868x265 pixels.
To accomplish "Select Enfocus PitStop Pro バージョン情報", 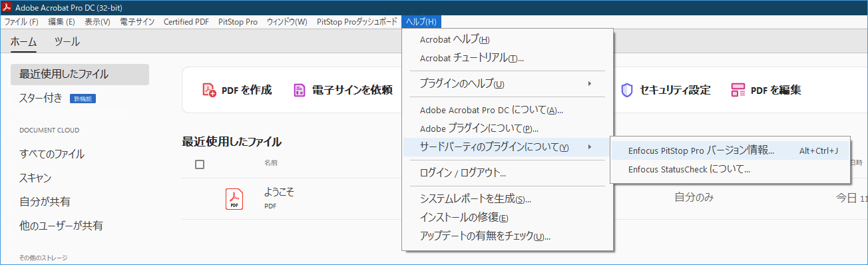I will pyautogui.click(x=730, y=150).
